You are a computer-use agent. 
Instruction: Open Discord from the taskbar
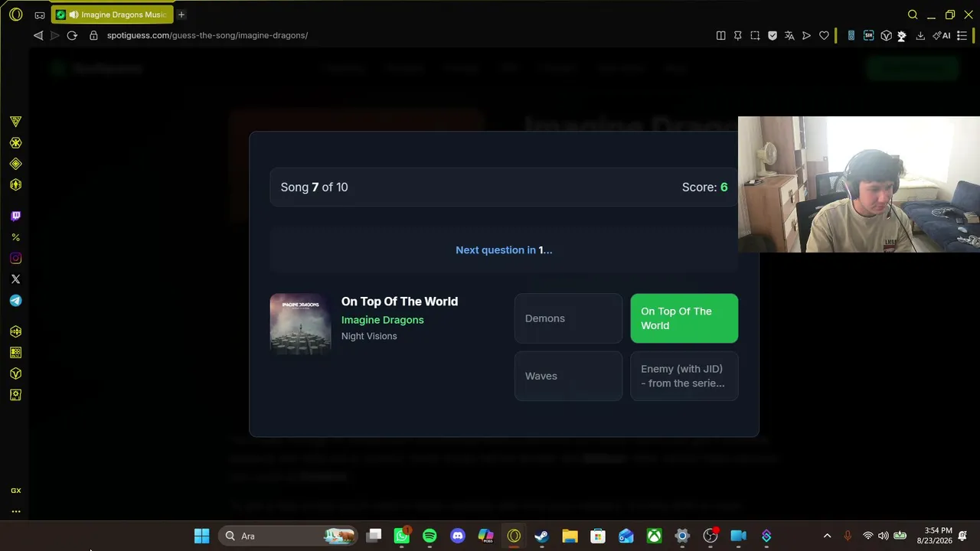tap(458, 536)
